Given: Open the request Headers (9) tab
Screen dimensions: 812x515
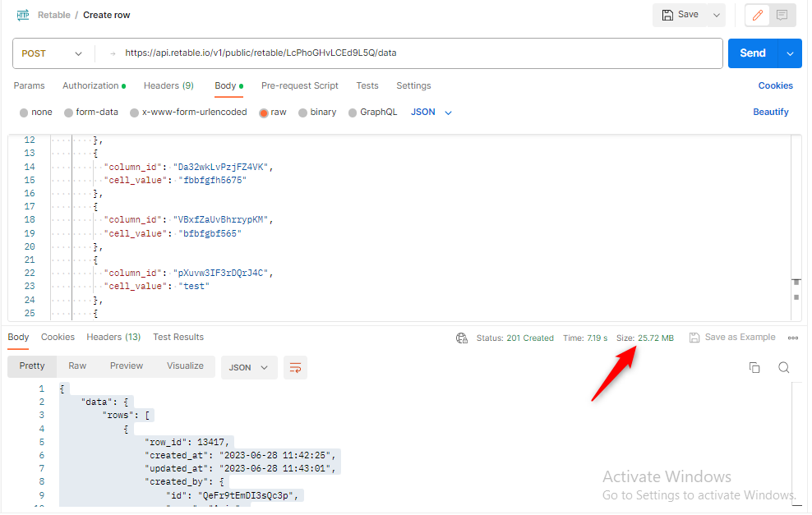Looking at the screenshot, I should click(168, 86).
